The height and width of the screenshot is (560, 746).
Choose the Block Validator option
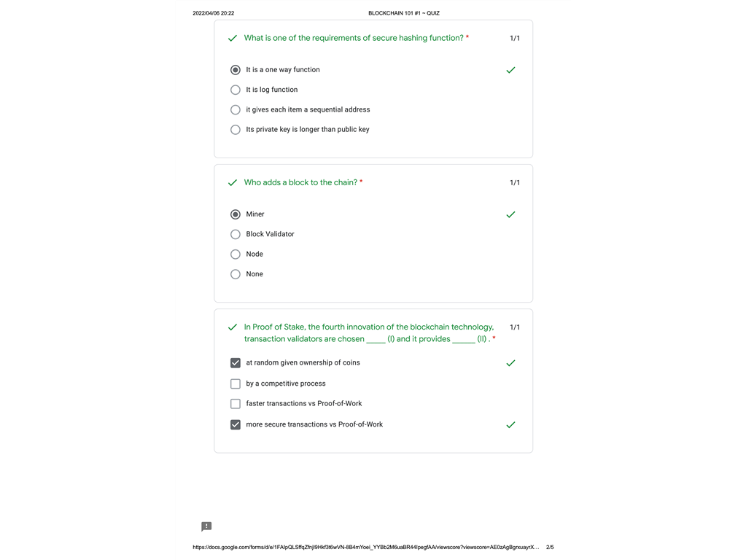pyautogui.click(x=235, y=234)
